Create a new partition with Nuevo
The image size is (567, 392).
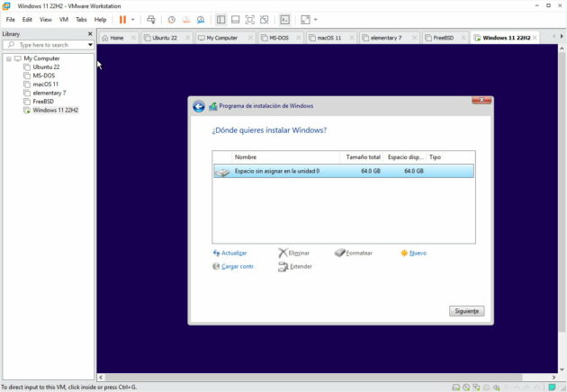(x=414, y=253)
